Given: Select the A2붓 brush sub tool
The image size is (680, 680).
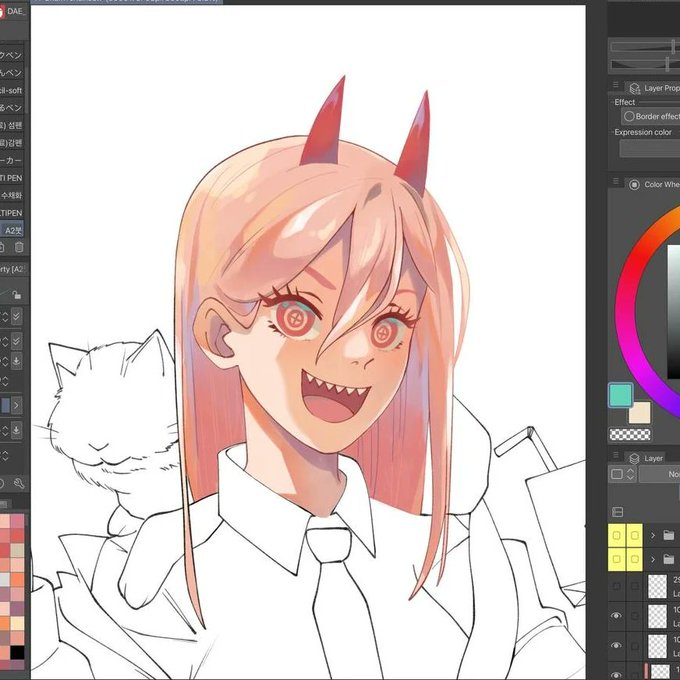Looking at the screenshot, I should pos(12,230).
